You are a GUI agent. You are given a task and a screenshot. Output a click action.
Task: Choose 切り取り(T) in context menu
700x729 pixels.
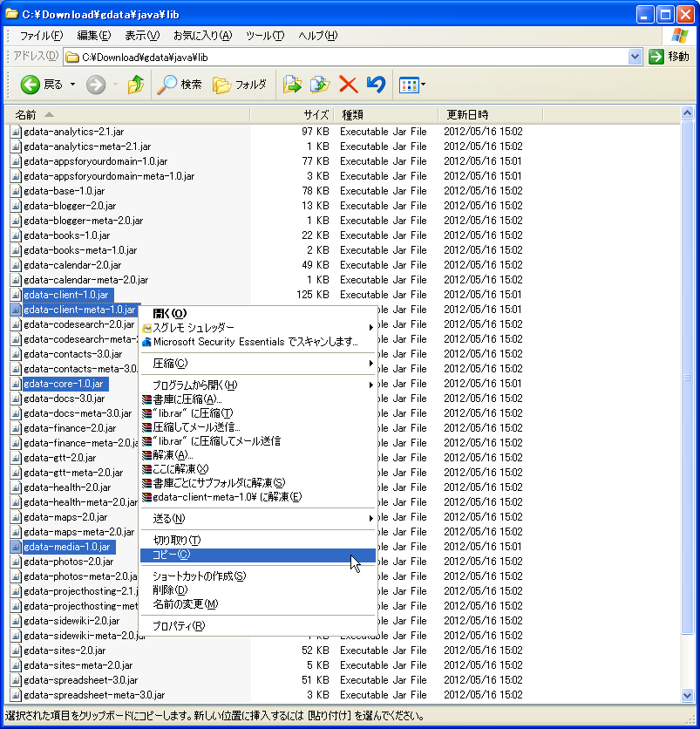(x=257, y=541)
